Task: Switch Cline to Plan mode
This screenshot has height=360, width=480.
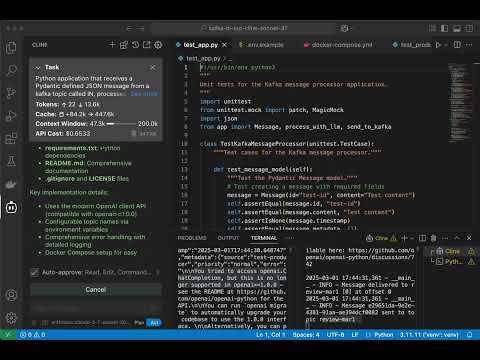Action: pos(139,323)
